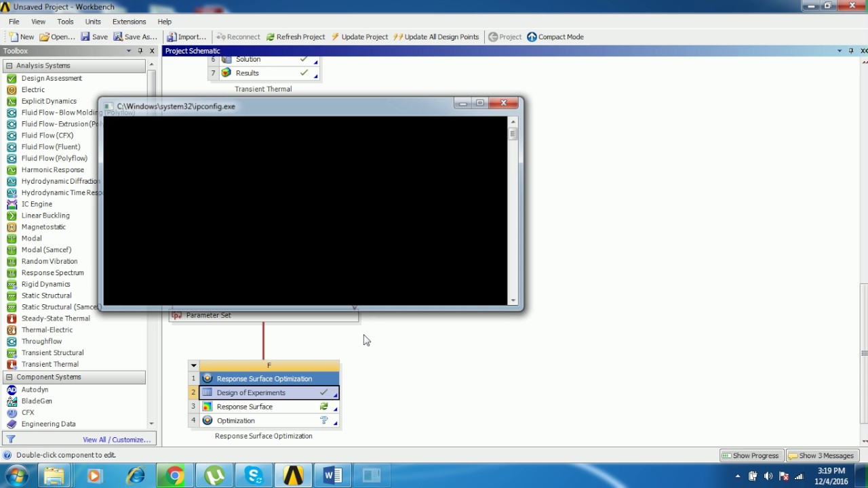Screen dimensions: 868x488
Task: Pin the Toolbox pane
Action: coord(140,51)
